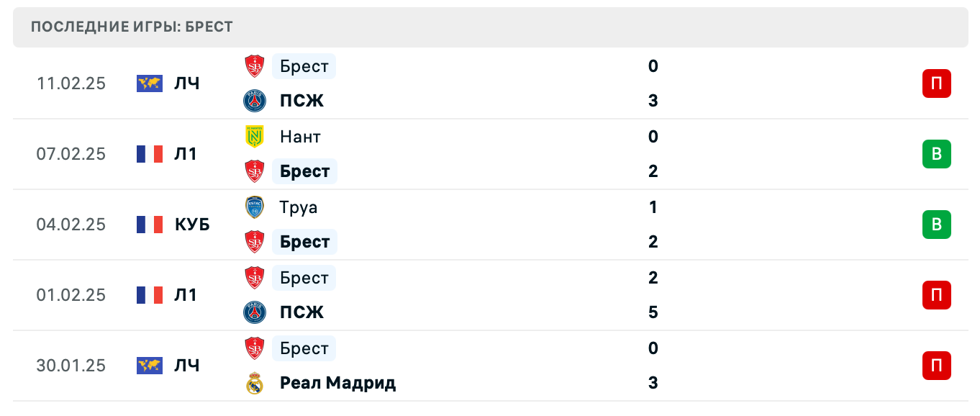Click the Troyes club crest
The width and height of the screenshot is (980, 416).
coord(255,207)
